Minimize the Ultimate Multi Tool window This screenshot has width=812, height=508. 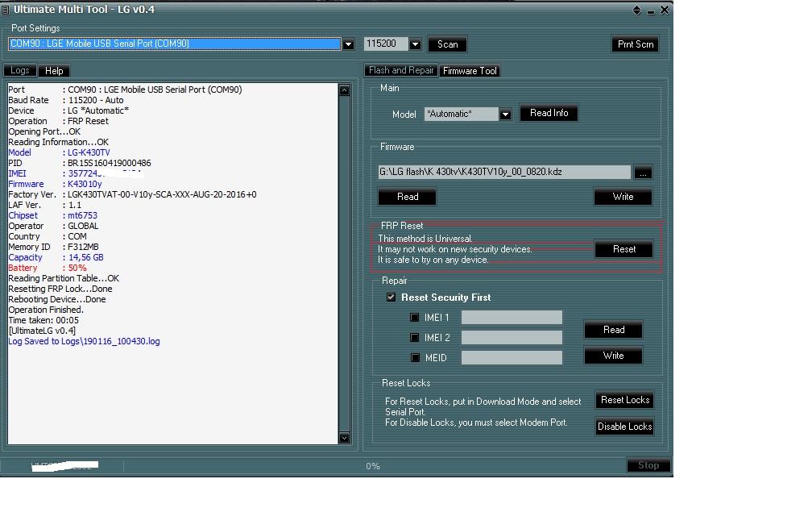[651, 10]
